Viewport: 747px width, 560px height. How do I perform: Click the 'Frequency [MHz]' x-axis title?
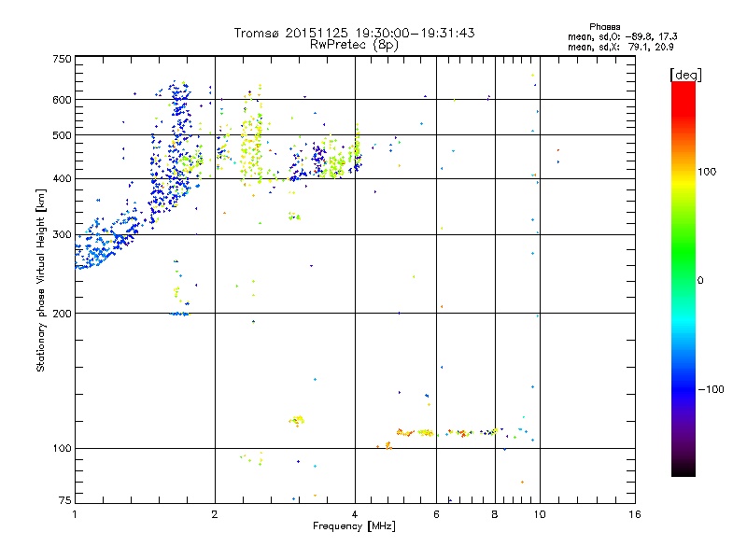(x=354, y=526)
